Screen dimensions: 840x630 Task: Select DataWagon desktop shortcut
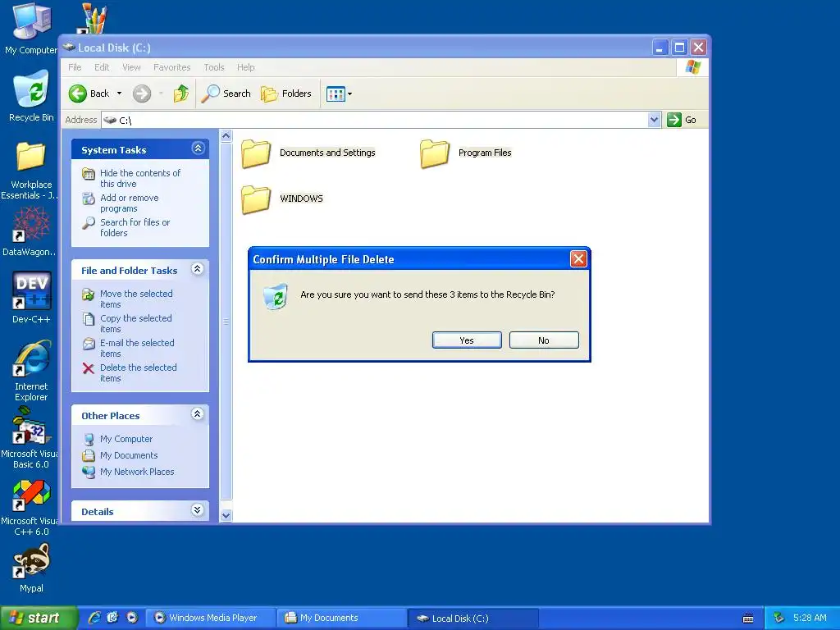[32, 224]
